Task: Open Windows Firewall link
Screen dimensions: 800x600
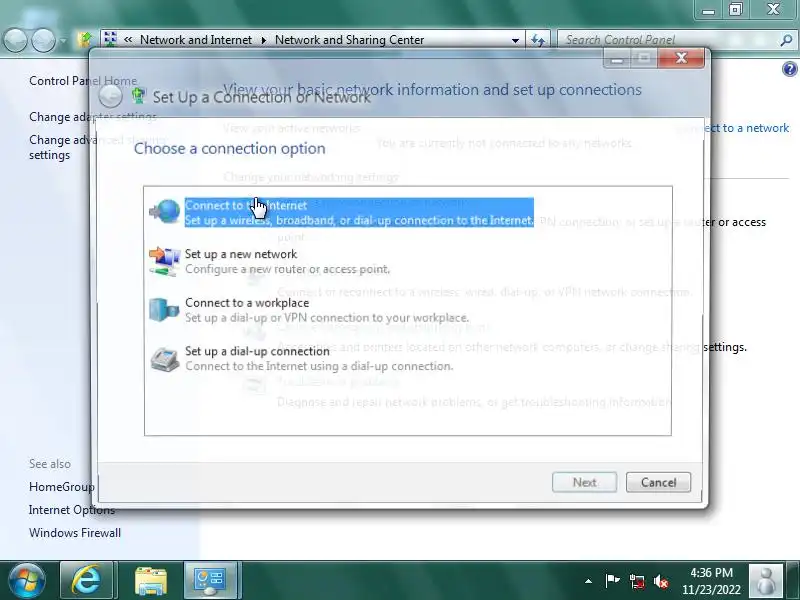Action: click(x=74, y=533)
